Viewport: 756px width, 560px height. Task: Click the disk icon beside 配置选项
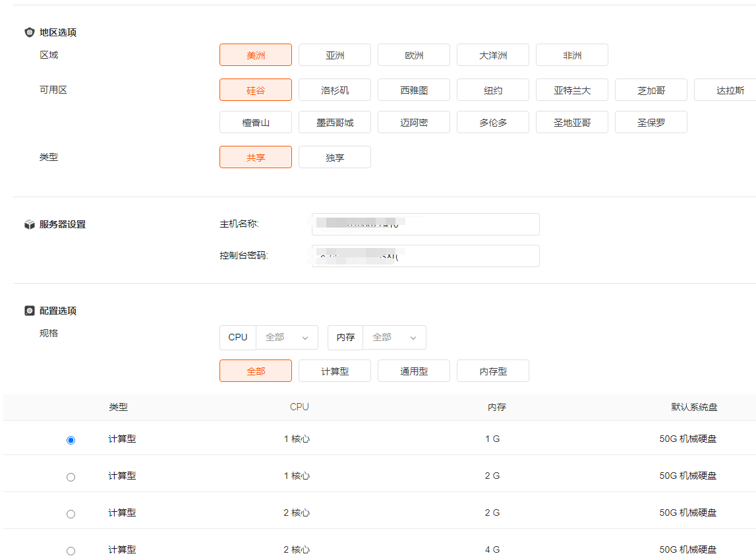(x=29, y=311)
